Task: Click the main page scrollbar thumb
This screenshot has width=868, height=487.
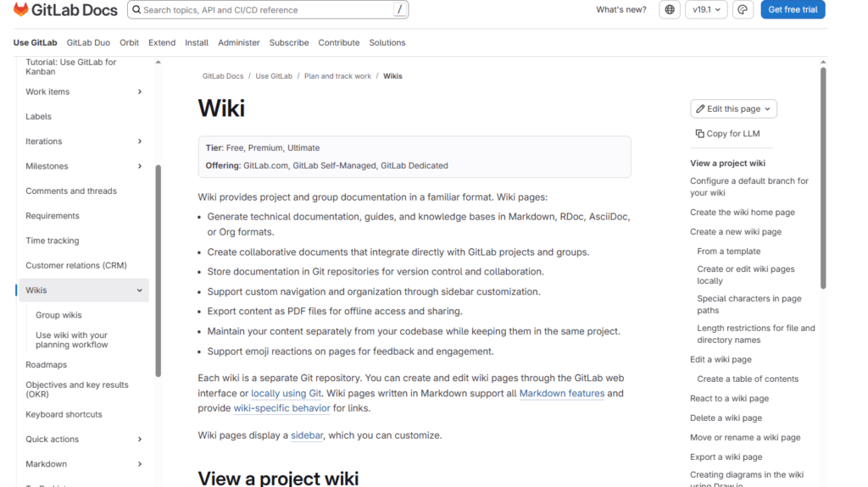Action: pos(823,178)
